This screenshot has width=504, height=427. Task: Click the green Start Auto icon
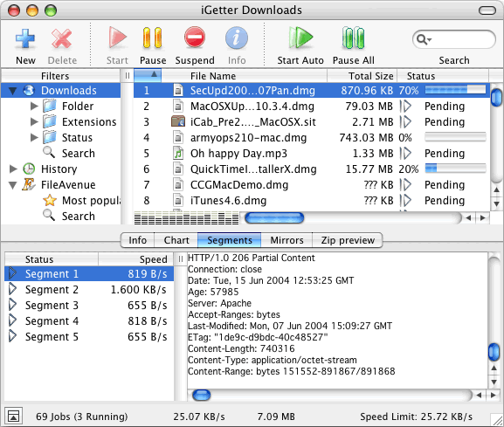tap(300, 38)
